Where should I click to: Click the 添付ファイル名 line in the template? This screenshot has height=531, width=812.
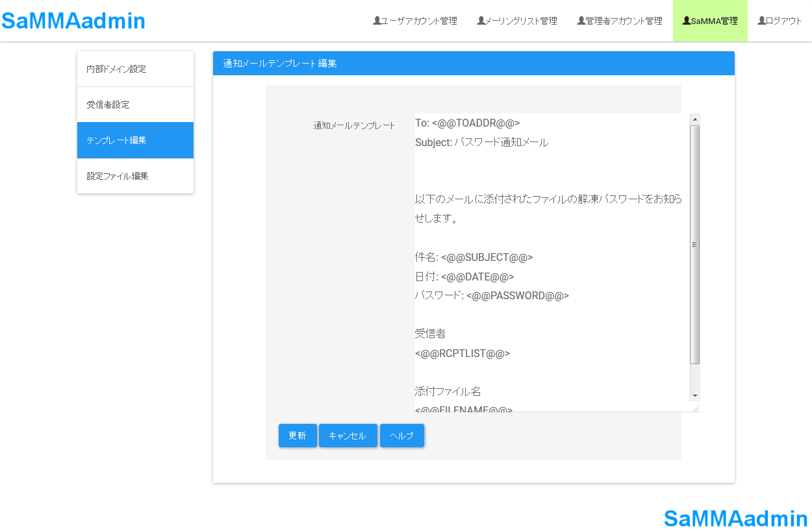coord(448,391)
